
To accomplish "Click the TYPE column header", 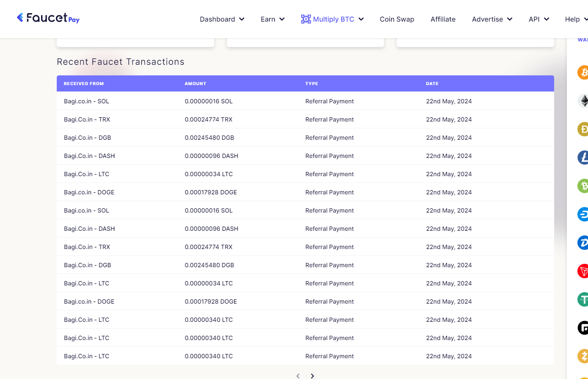I will [x=312, y=83].
